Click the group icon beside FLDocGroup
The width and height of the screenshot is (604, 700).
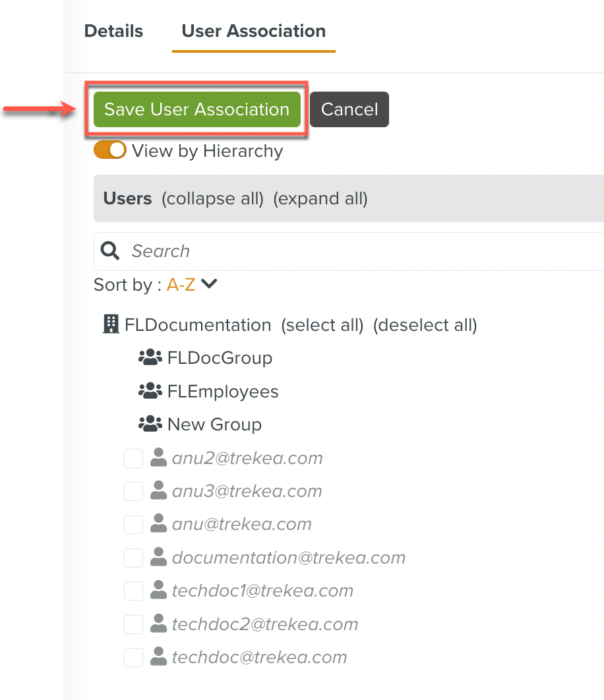[150, 357]
